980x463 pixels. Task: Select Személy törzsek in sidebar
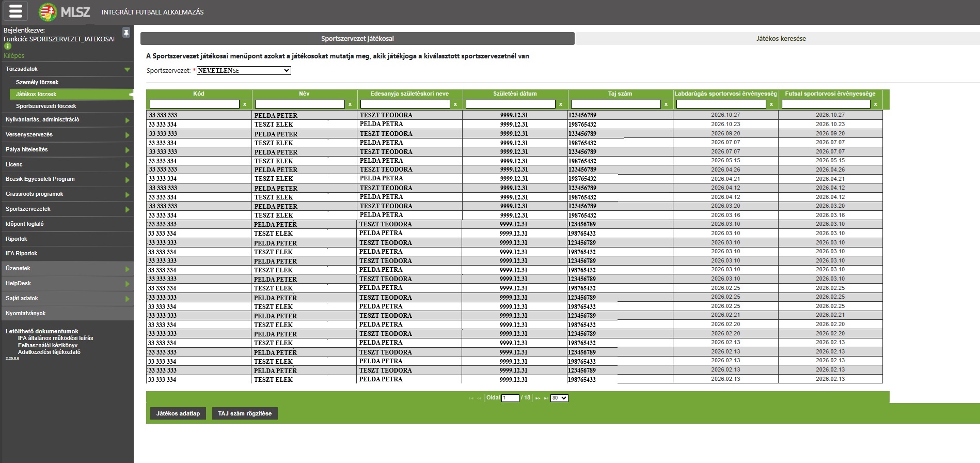point(37,82)
